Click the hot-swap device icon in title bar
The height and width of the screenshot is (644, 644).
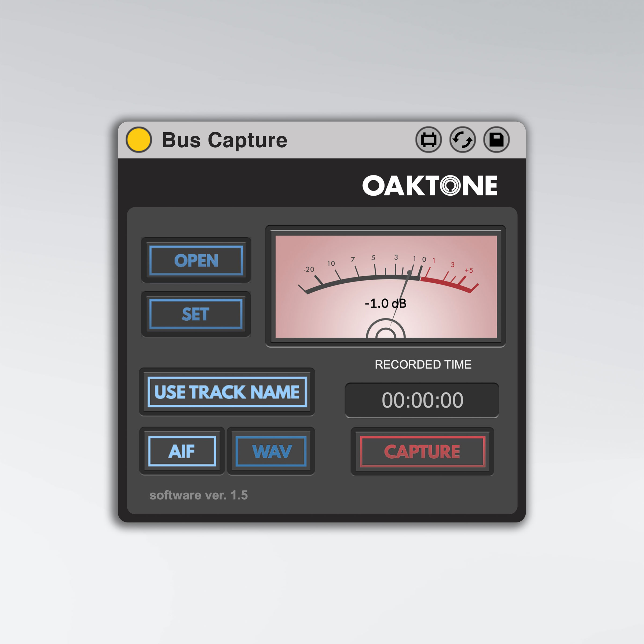[428, 140]
